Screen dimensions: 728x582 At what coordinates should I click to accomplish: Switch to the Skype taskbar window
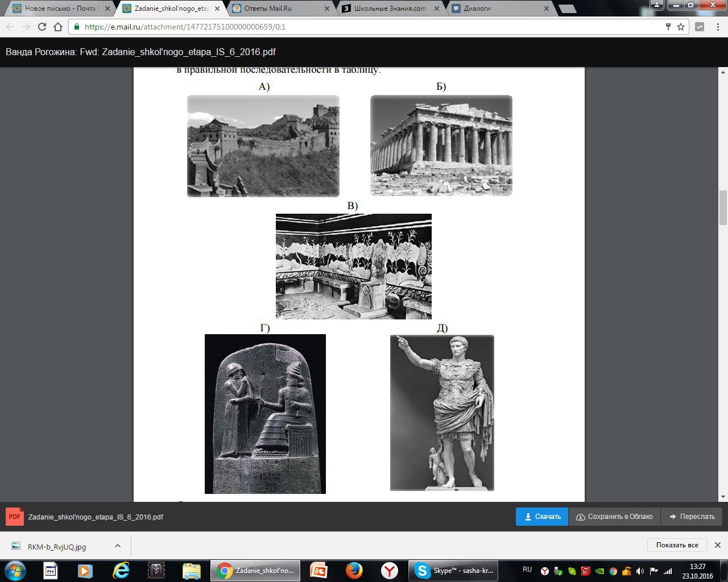click(x=453, y=571)
